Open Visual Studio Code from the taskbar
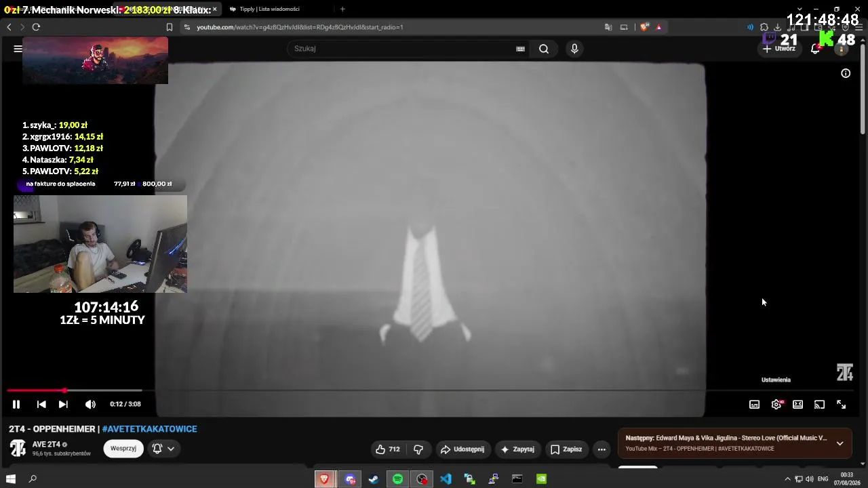The width and height of the screenshot is (868, 488). [446, 479]
